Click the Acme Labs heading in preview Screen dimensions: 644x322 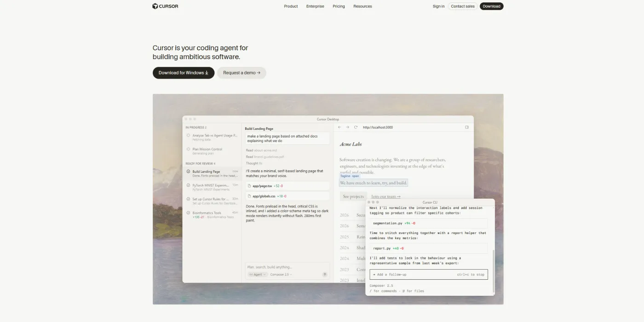click(x=351, y=144)
